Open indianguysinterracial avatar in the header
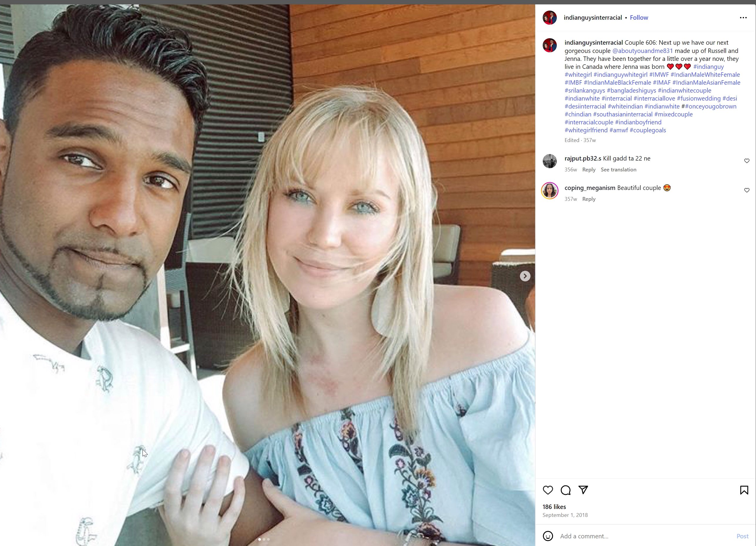The height and width of the screenshot is (546, 756). (550, 18)
